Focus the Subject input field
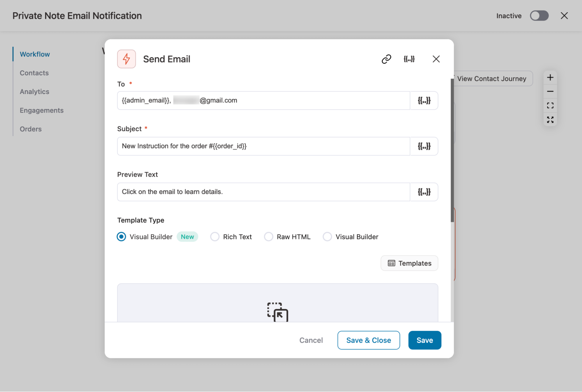 tap(263, 146)
